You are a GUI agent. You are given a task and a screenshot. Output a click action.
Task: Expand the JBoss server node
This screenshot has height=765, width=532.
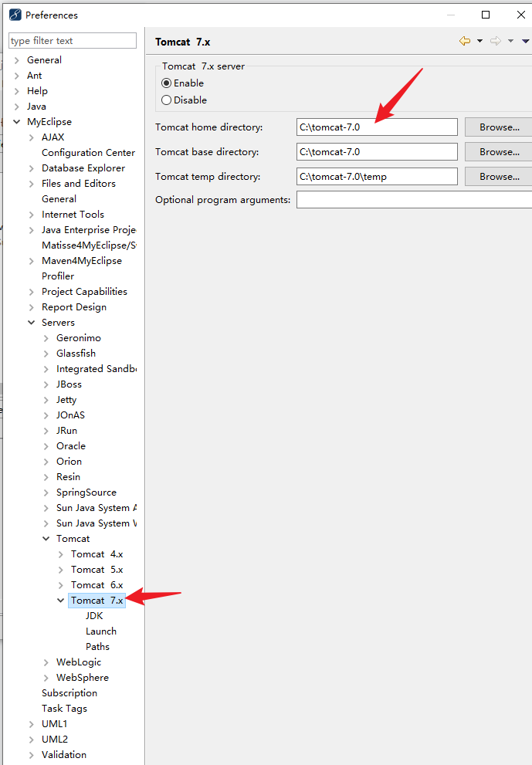point(46,384)
